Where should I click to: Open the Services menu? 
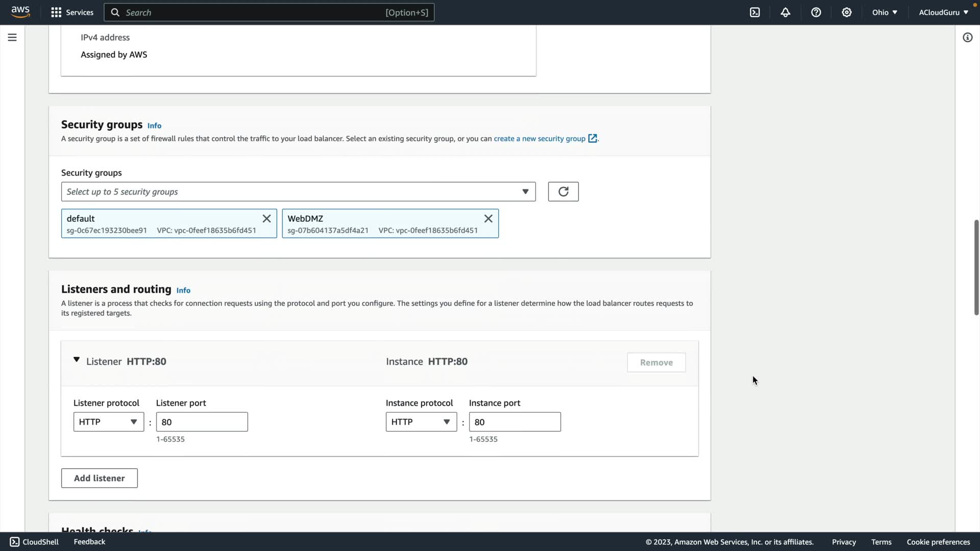[72, 12]
